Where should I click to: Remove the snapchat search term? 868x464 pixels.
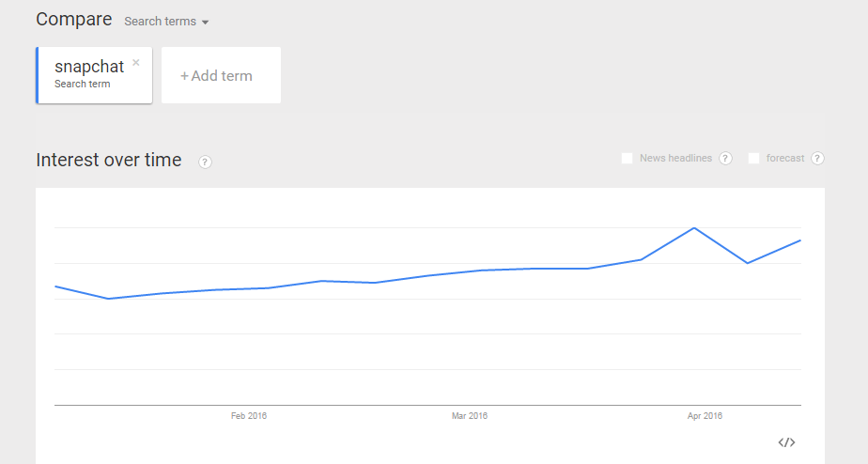click(135, 63)
